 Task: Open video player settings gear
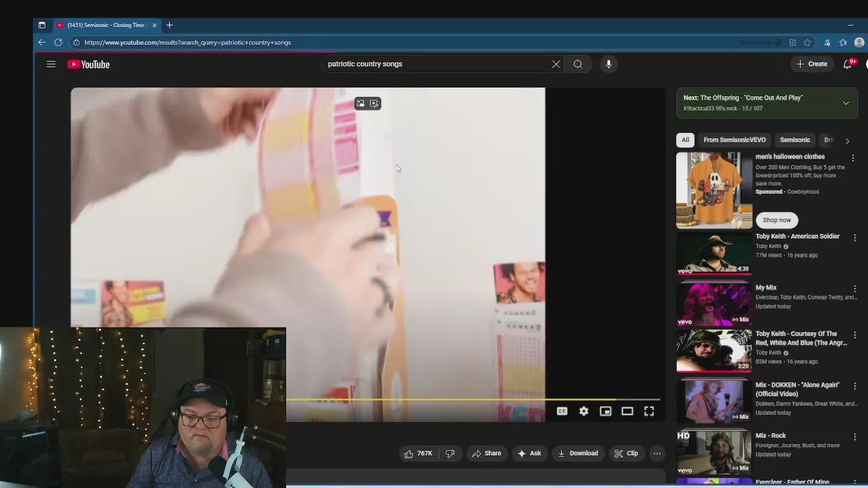pos(584,411)
